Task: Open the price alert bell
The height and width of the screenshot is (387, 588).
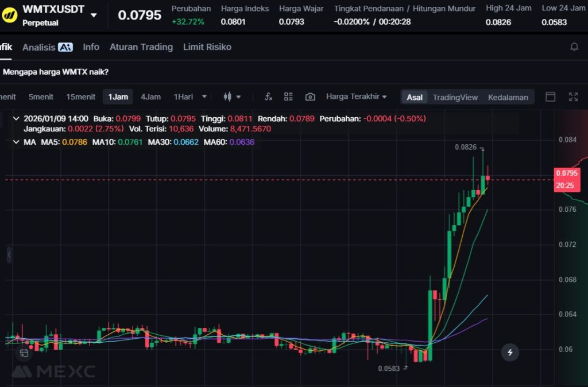Action: (x=574, y=47)
